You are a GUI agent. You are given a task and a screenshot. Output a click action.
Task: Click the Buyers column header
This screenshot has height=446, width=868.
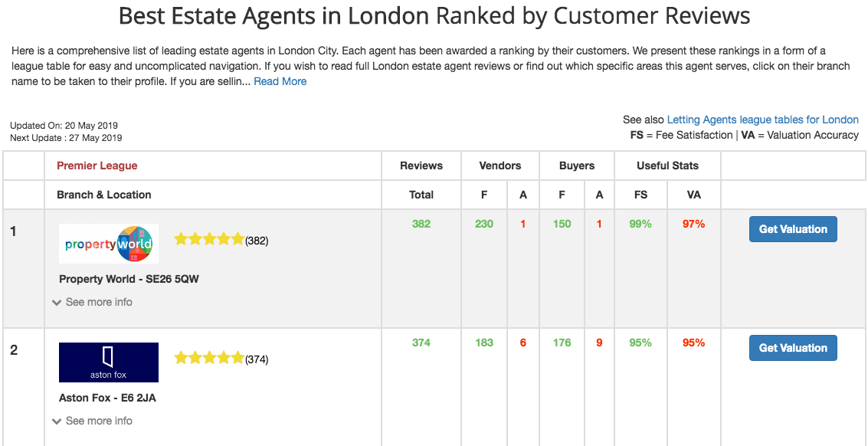click(x=577, y=166)
